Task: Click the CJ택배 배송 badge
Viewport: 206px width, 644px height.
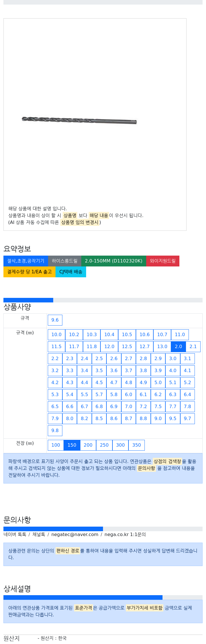Action: (x=71, y=272)
